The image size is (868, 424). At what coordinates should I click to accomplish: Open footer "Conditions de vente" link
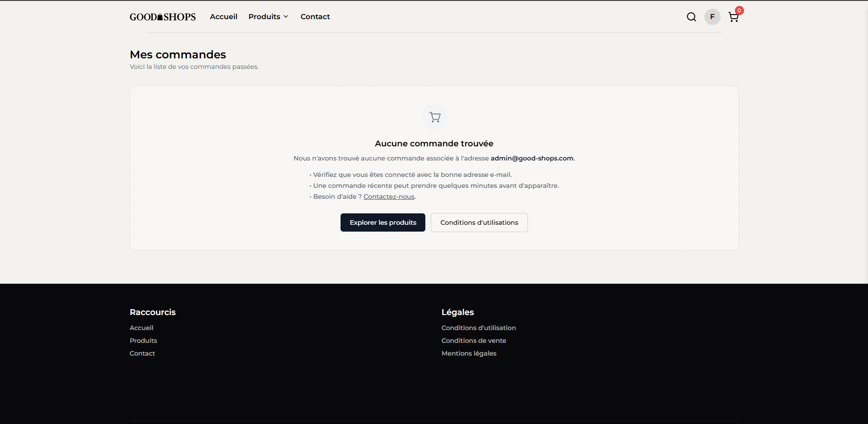click(x=474, y=341)
